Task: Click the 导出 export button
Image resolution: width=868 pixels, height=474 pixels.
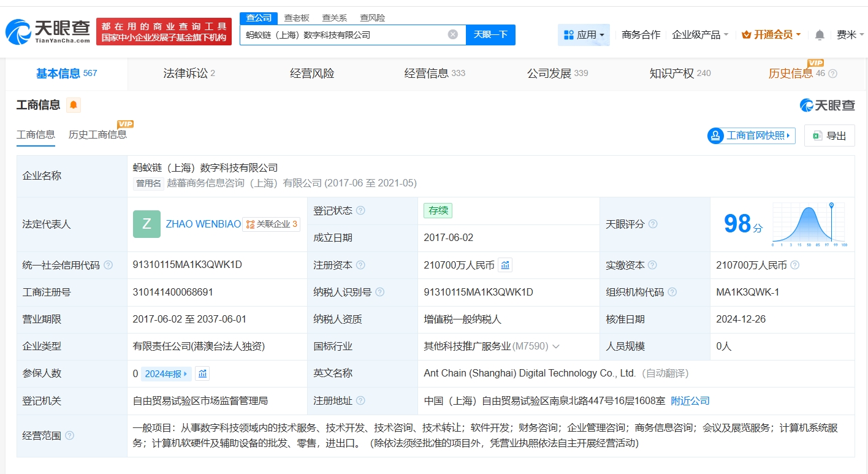Action: pyautogui.click(x=829, y=136)
